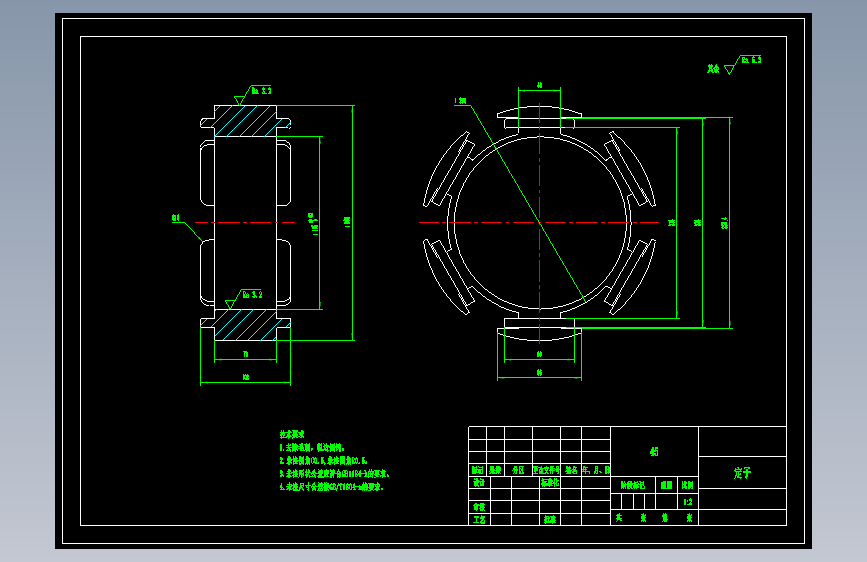Select technical requirement line 1 text
The width and height of the screenshot is (867, 562).
[x=312, y=447]
